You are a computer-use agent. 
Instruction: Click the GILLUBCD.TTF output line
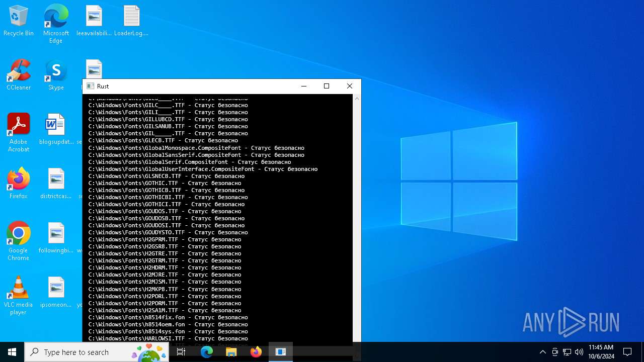click(168, 119)
